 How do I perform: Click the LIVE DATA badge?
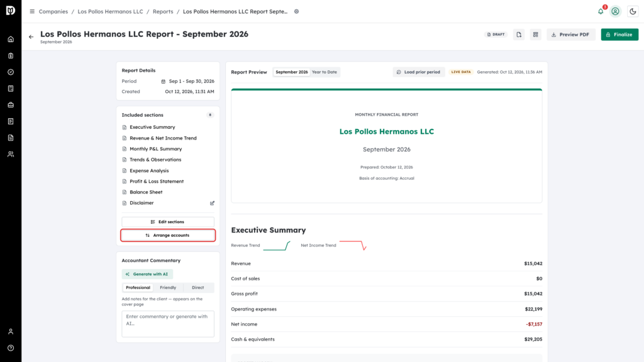point(461,72)
